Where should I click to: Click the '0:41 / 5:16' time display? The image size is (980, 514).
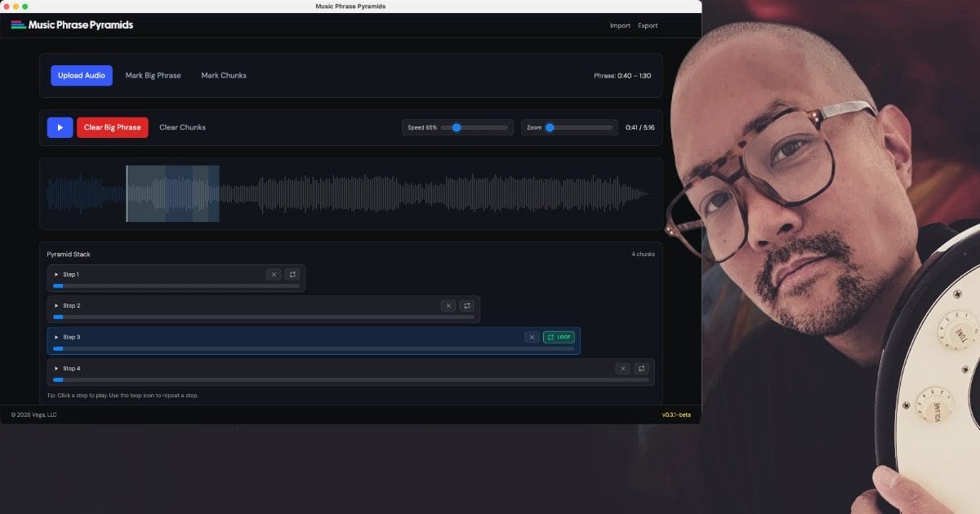pos(640,127)
